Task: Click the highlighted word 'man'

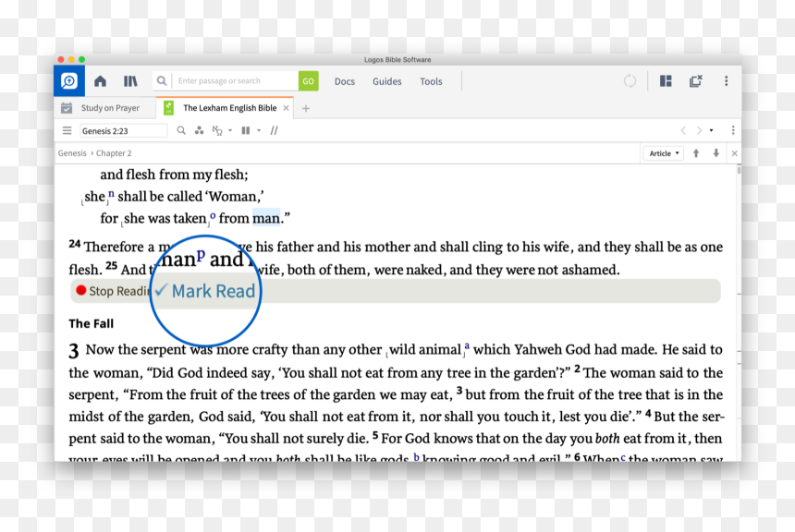Action: coord(266,218)
